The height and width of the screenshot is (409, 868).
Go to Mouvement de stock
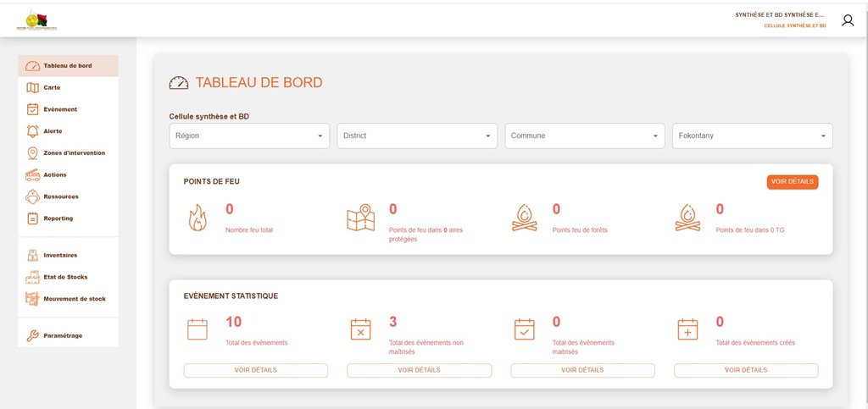point(74,299)
